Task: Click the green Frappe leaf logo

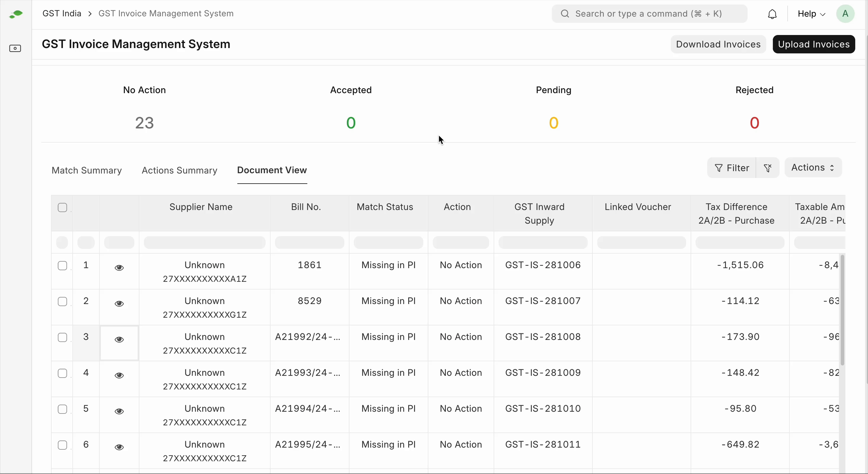Action: click(x=16, y=14)
